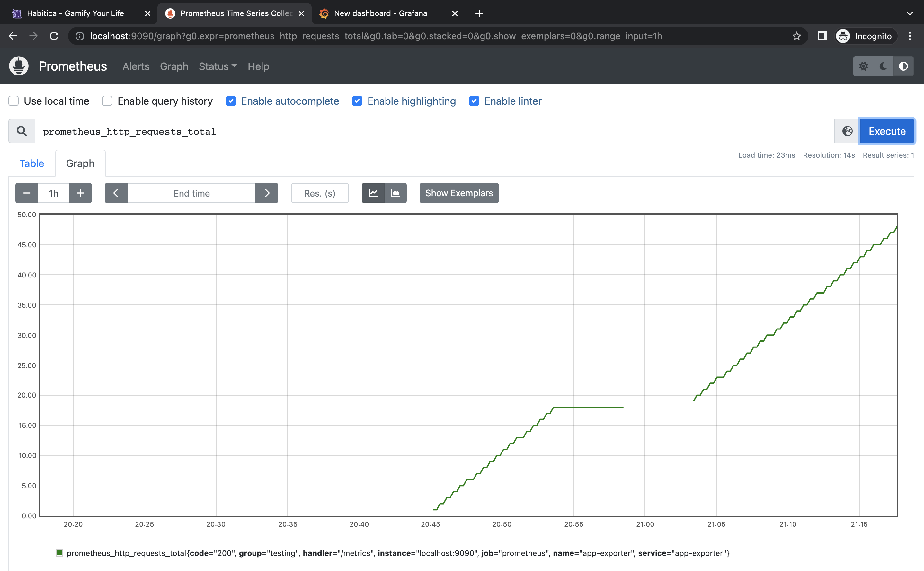Screen dimensions: 924x571
Task: Show stacked area graph icon
Action: 395,193
